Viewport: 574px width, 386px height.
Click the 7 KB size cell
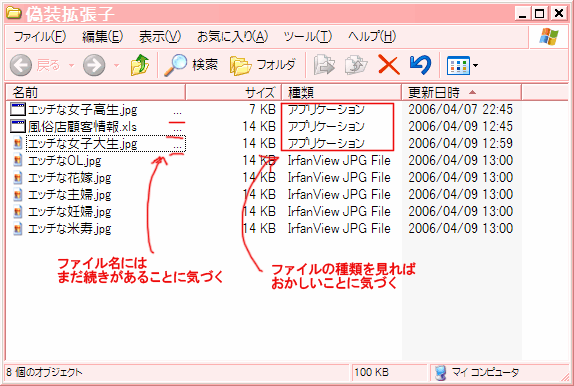click(262, 109)
